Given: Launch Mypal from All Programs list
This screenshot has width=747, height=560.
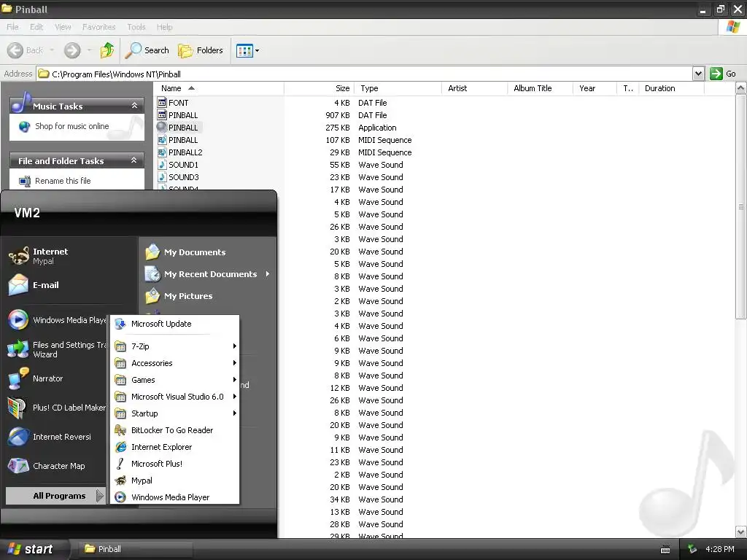Looking at the screenshot, I should pyautogui.click(x=175, y=481).
